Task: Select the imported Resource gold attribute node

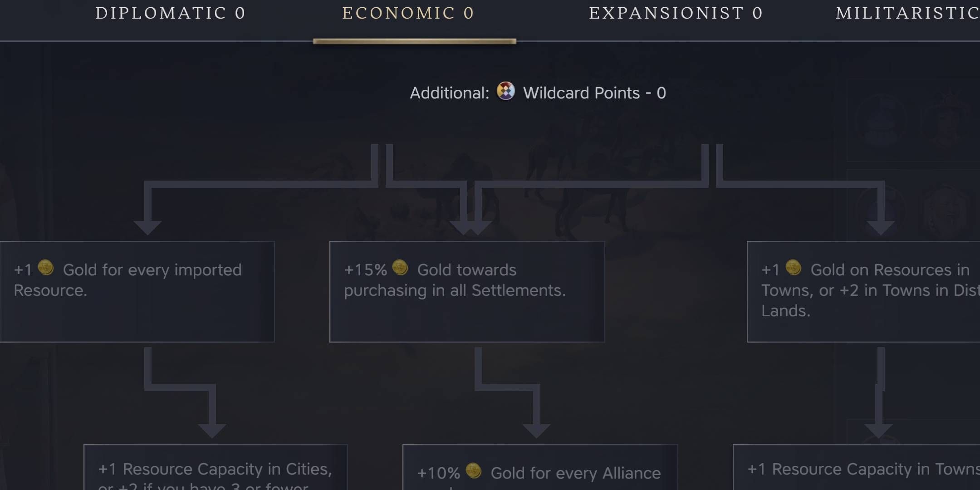Action: coord(137,292)
